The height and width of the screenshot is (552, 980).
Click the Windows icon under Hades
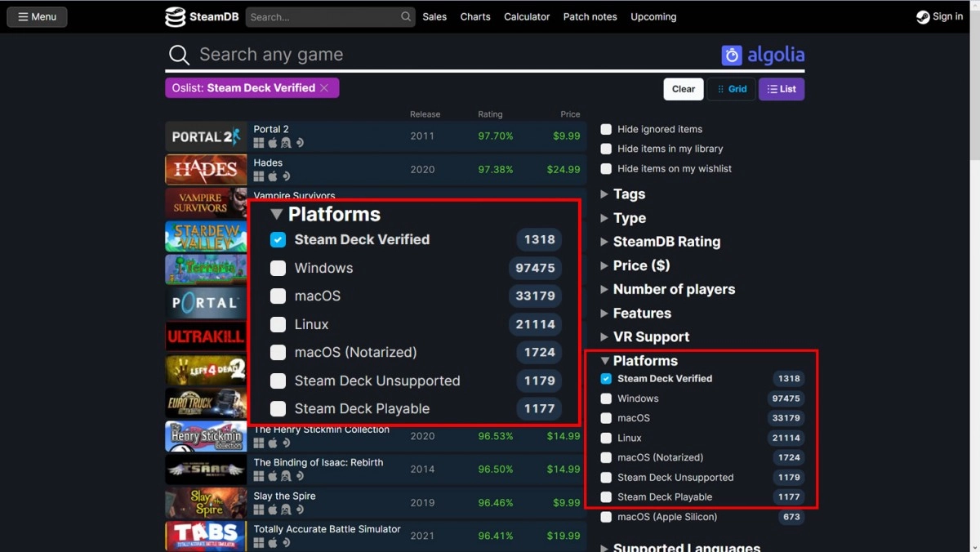(259, 176)
